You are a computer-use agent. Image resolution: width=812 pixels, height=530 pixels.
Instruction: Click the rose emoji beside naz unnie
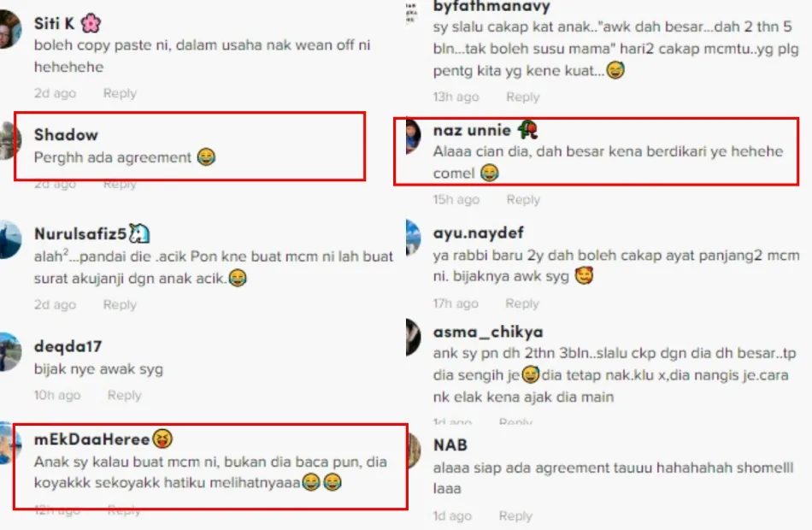527,130
